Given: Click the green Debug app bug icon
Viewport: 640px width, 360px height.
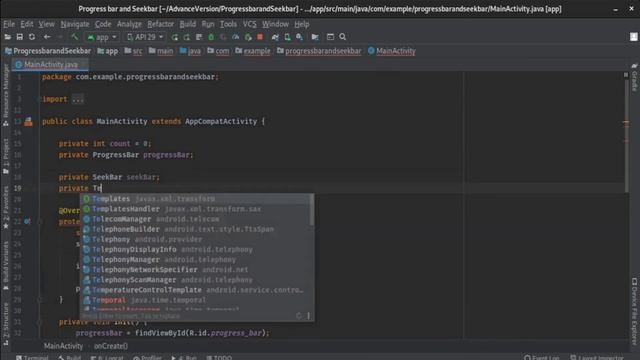Looking at the screenshot, I should click(211, 37).
